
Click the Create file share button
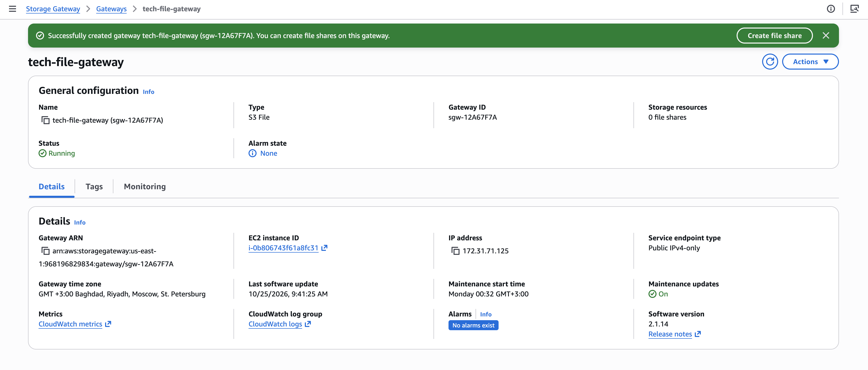pyautogui.click(x=774, y=35)
